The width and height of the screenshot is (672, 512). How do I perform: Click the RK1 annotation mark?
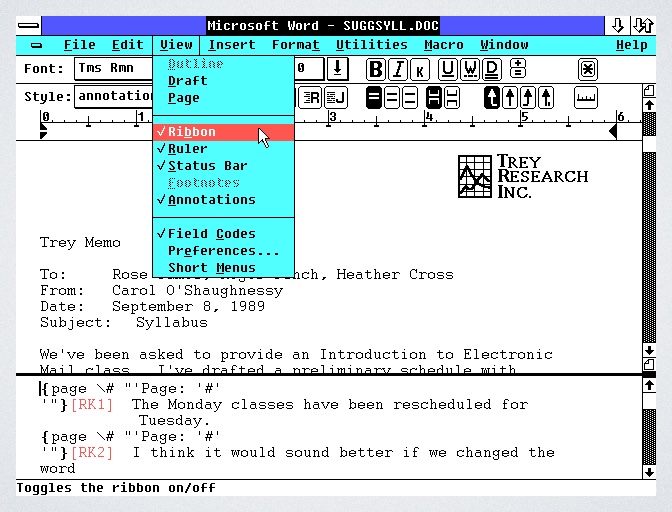coord(94,405)
